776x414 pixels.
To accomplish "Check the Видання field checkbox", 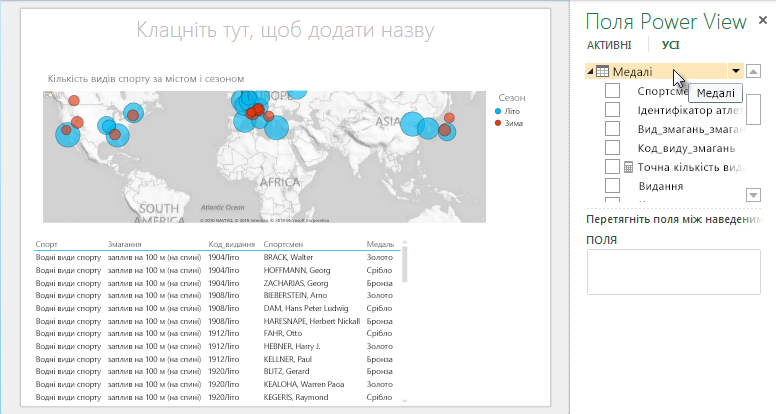I will pos(613,185).
